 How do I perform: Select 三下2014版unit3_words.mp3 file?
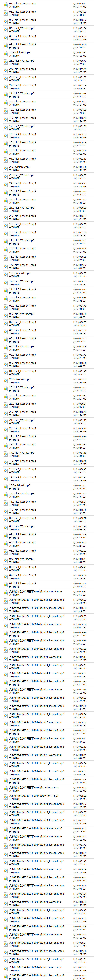click(x=47, y=691)
